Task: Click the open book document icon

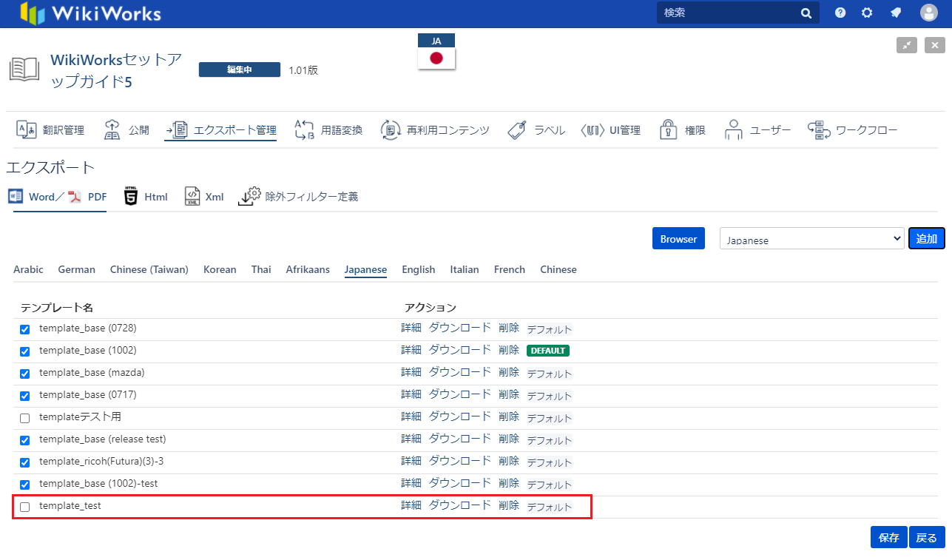Action: 24,70
